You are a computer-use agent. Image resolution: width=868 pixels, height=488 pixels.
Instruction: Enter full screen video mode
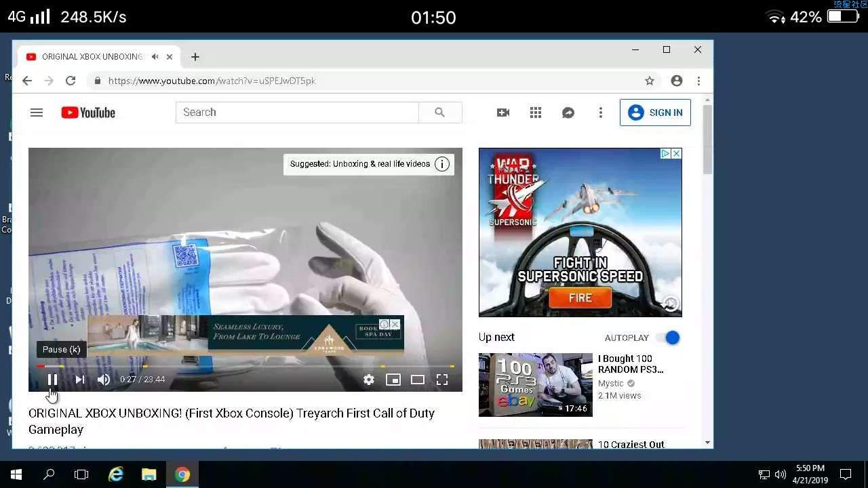click(442, 380)
